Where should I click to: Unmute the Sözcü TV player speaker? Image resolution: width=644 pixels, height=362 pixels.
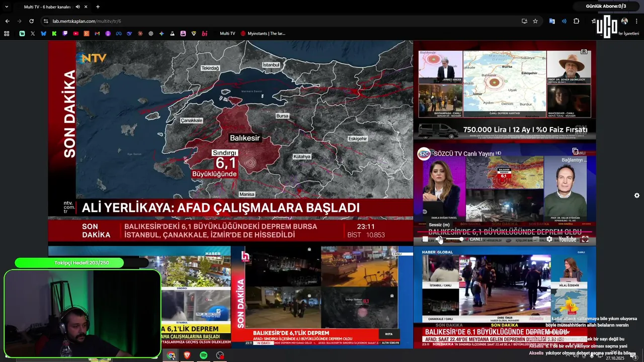[439, 239]
